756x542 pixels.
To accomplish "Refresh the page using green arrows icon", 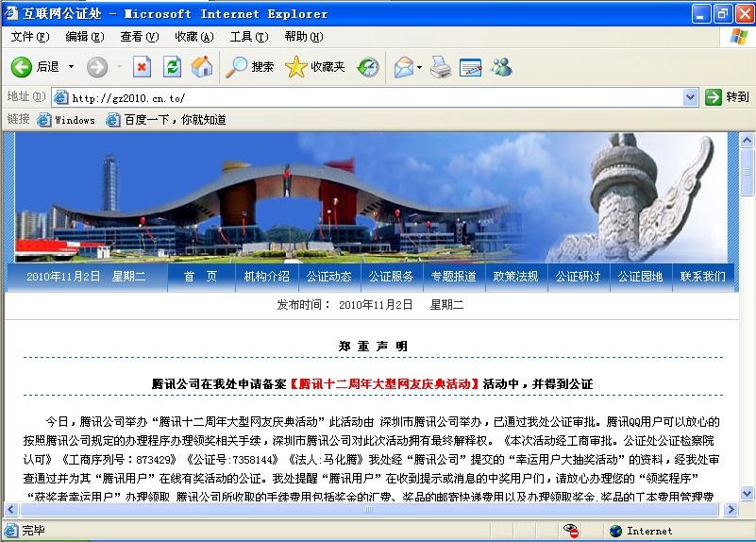I will 172,67.
